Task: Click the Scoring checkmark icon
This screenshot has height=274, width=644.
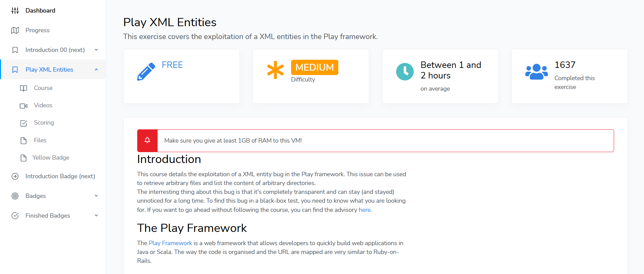Action: tap(23, 123)
